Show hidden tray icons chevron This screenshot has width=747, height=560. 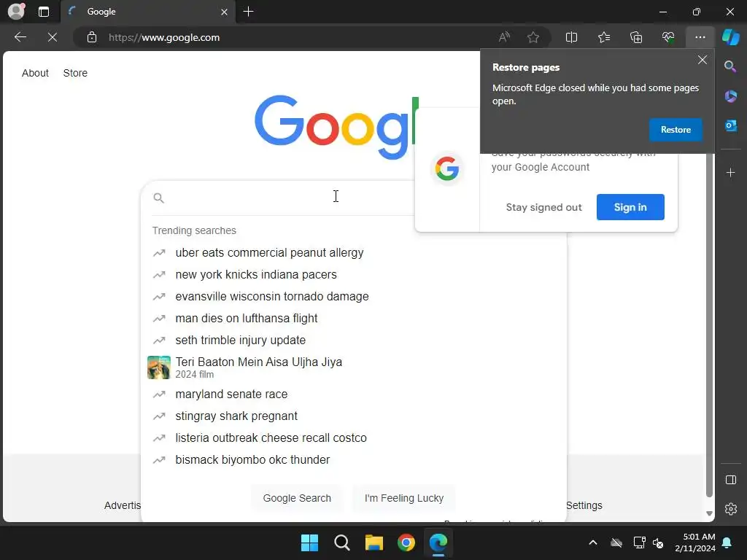pyautogui.click(x=593, y=542)
